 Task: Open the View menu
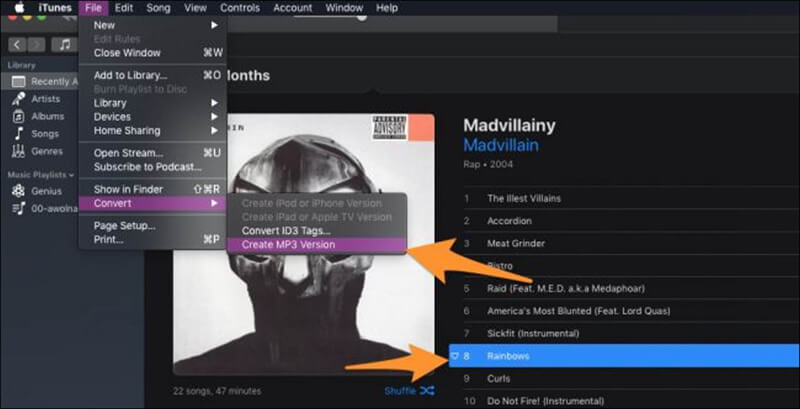tap(195, 8)
